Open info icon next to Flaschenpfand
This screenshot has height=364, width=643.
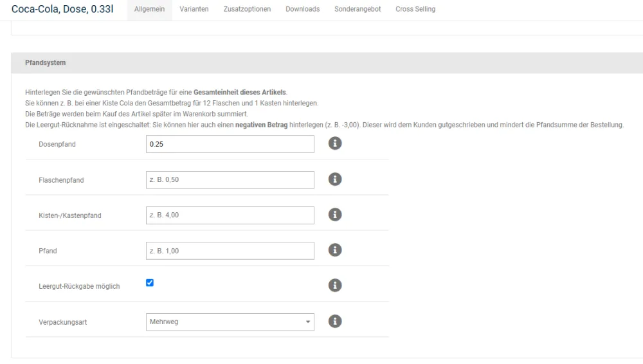(x=335, y=179)
